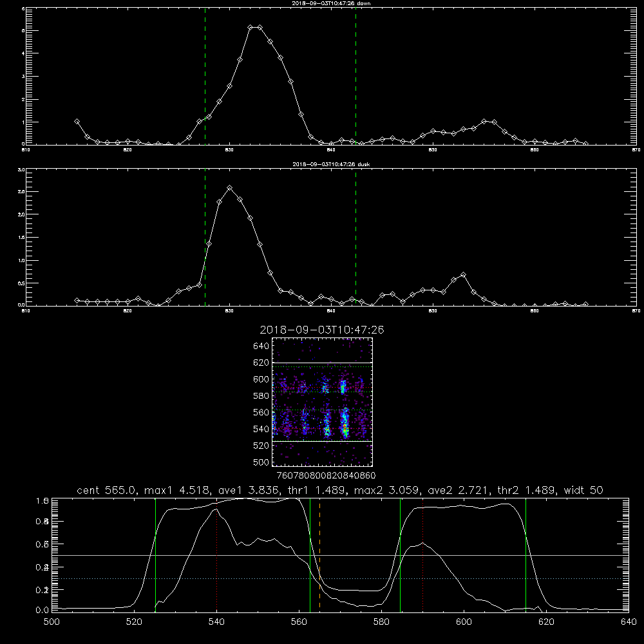Click the right green dashed line in dawn plot

pos(355,76)
